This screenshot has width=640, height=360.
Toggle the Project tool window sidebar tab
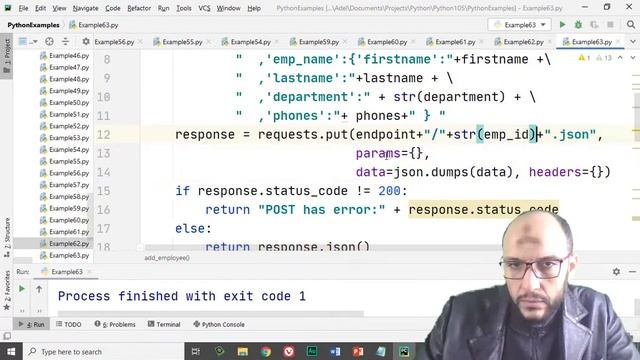click(7, 56)
